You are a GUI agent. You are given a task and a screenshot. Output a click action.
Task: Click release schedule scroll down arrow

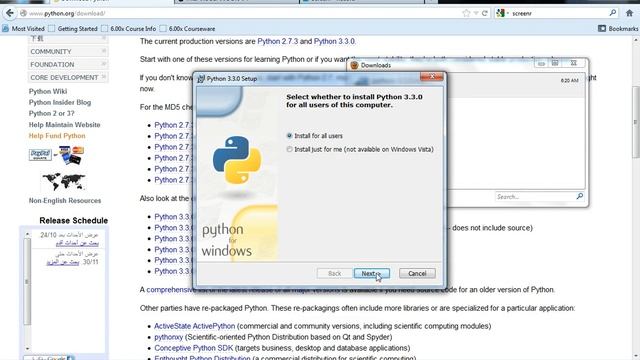click(27, 349)
